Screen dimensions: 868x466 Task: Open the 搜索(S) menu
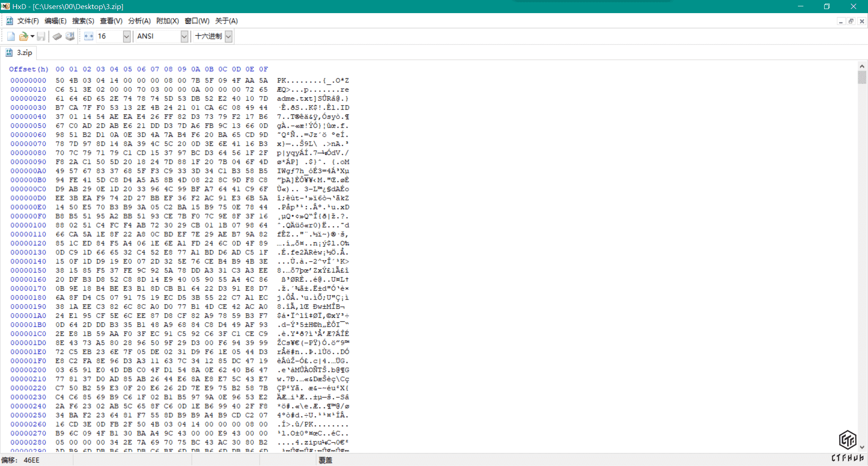[x=83, y=21]
